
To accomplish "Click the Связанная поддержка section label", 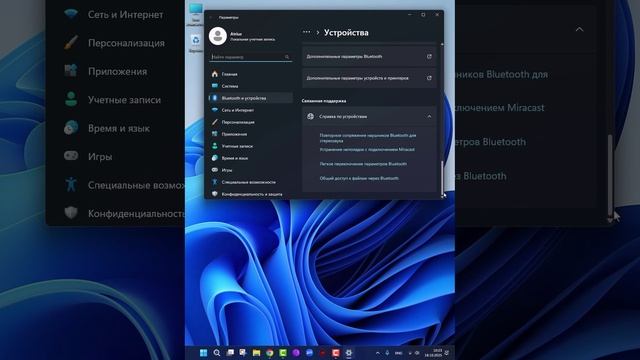I will coord(324,101).
